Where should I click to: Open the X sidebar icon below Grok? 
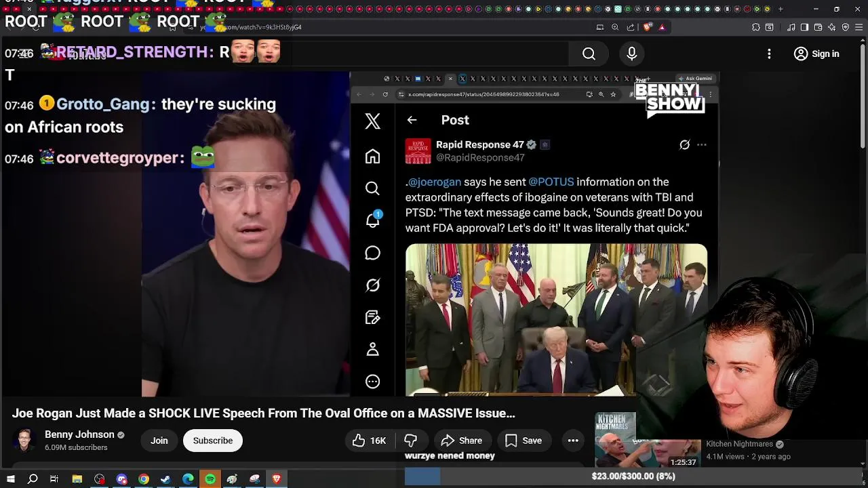click(x=372, y=317)
